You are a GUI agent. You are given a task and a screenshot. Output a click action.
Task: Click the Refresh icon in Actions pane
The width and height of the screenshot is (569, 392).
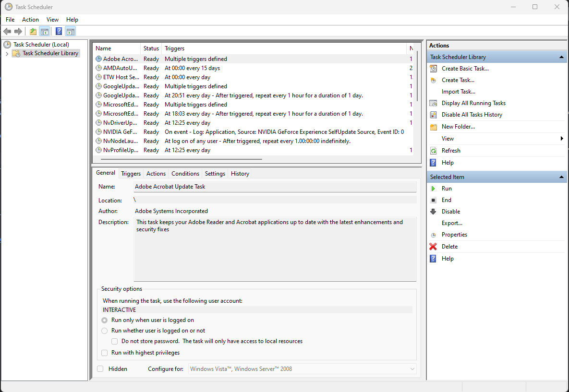coord(434,150)
